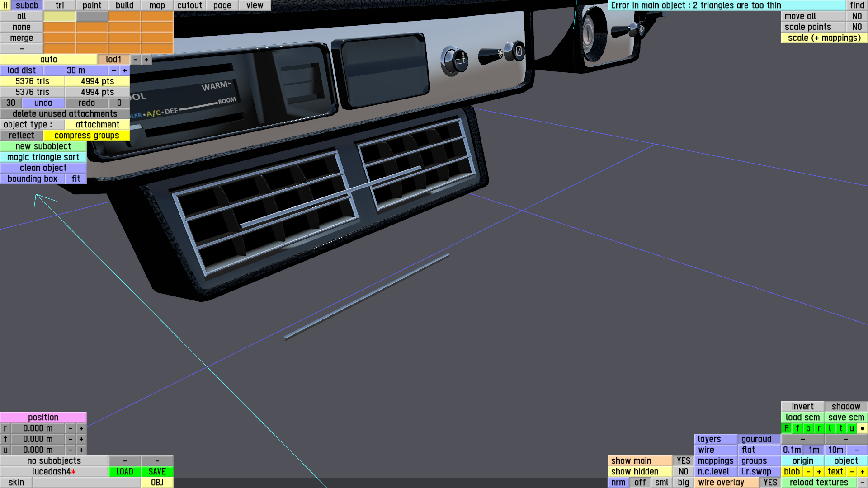Increase lod dist value with plus
This screenshot has width=868, height=488.
(124, 70)
